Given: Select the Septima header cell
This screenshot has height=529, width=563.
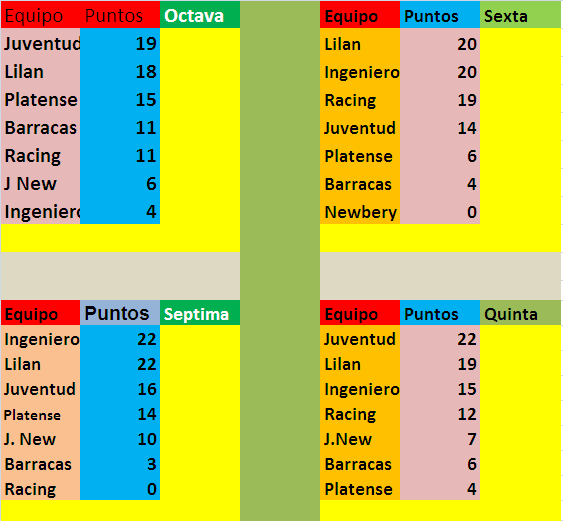Looking at the screenshot, I should 200,313.
